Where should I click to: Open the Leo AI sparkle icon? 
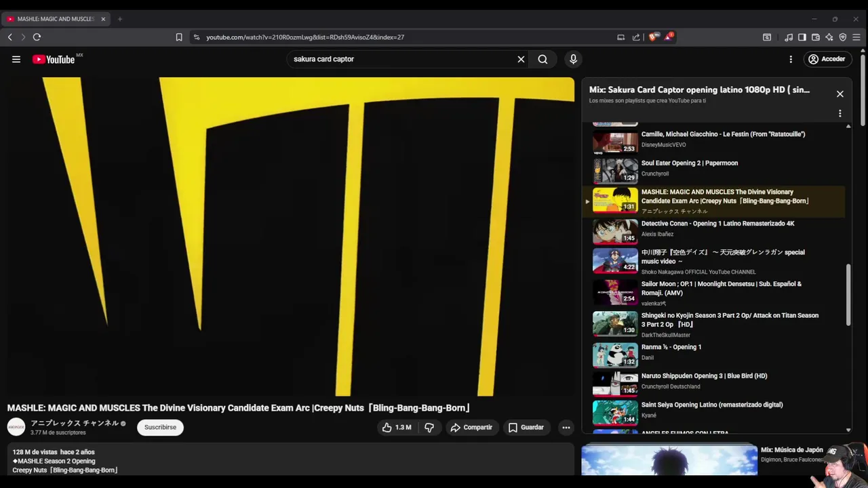tap(829, 37)
